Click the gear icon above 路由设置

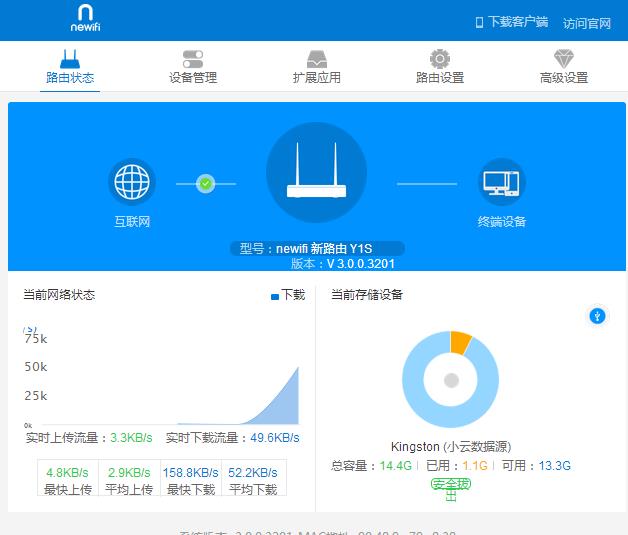tap(440, 59)
